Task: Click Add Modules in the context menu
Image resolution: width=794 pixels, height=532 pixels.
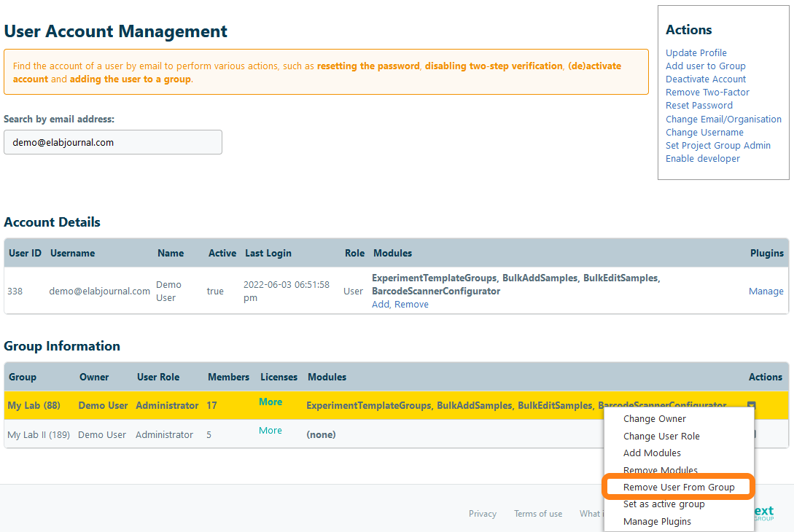Action: coord(652,453)
